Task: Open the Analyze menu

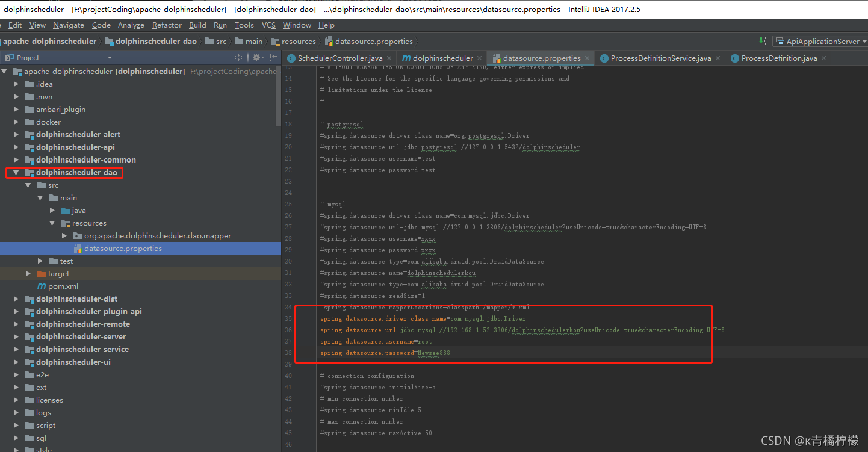Action: pyautogui.click(x=131, y=25)
